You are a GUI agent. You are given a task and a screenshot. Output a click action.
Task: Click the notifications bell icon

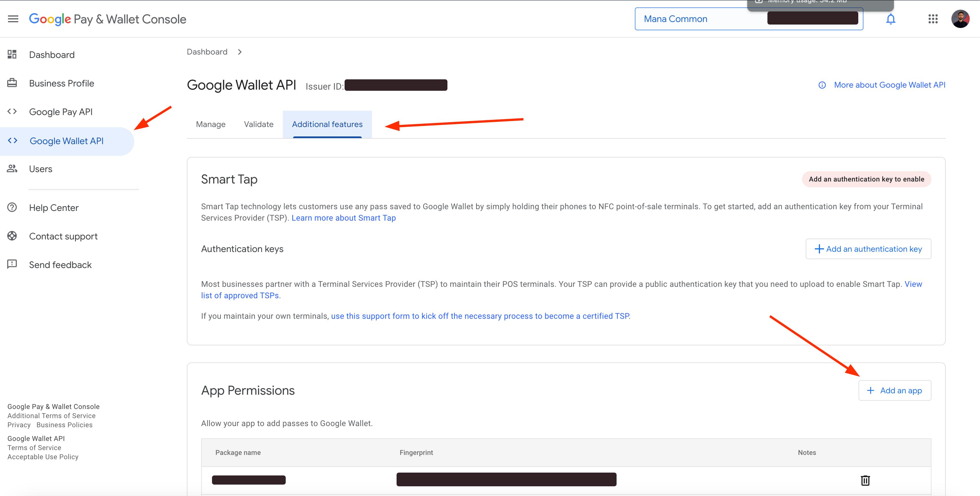point(890,19)
